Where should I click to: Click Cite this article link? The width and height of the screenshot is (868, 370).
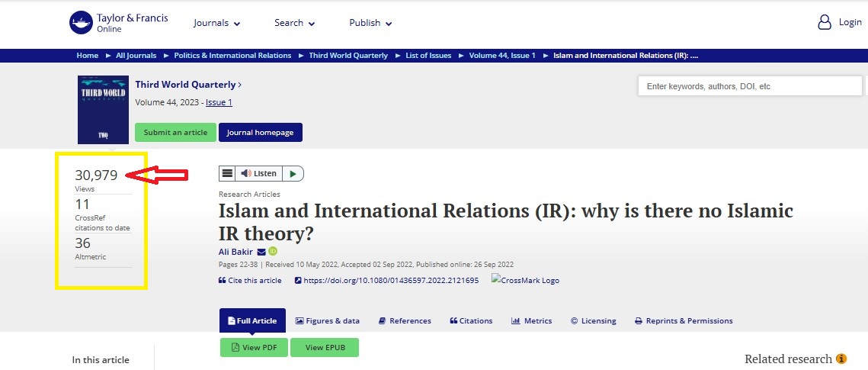coord(250,280)
